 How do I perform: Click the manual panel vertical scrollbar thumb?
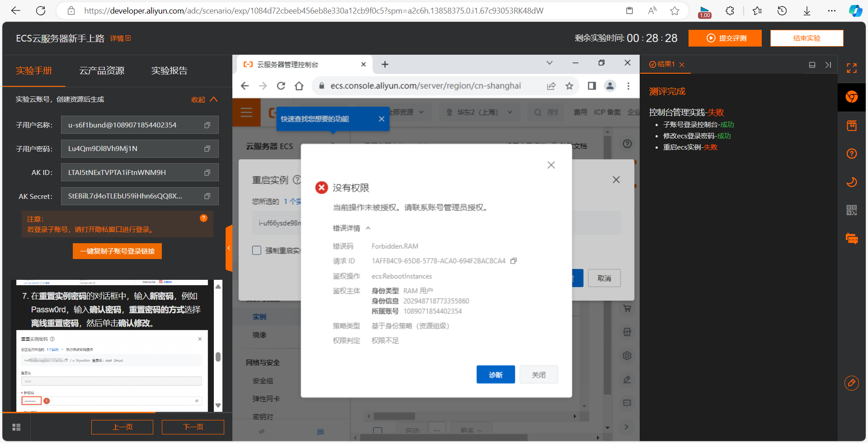click(218, 357)
